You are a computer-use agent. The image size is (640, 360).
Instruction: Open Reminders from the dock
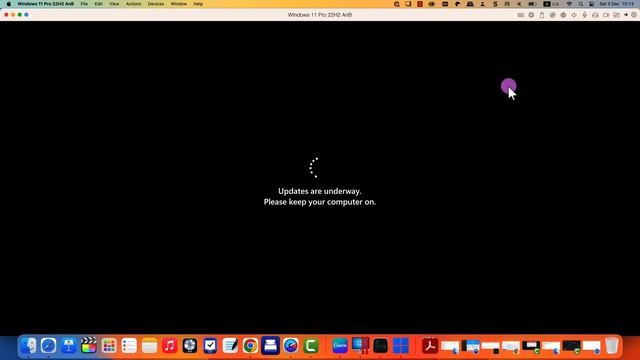click(129, 346)
